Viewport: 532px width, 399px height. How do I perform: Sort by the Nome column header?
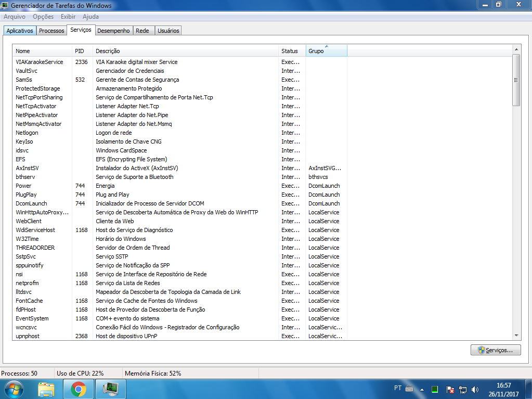(42, 51)
